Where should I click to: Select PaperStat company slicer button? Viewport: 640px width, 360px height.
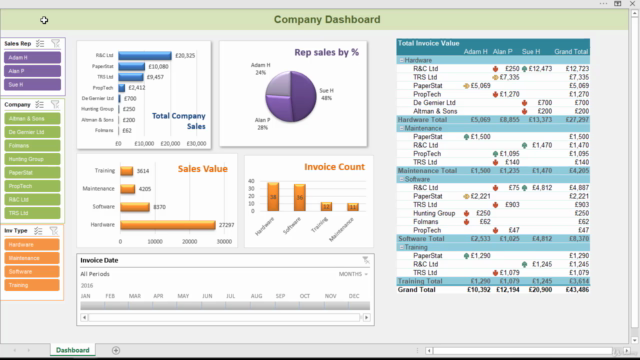(32, 172)
